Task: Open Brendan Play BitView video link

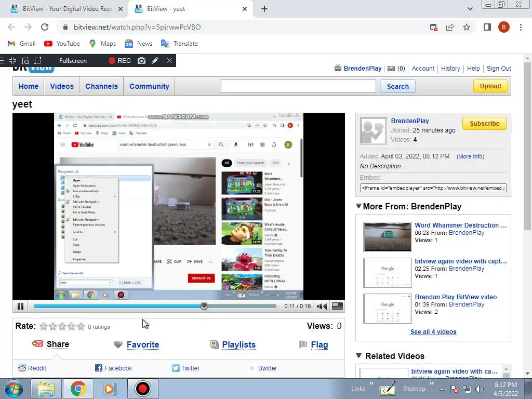Action: pyautogui.click(x=456, y=297)
